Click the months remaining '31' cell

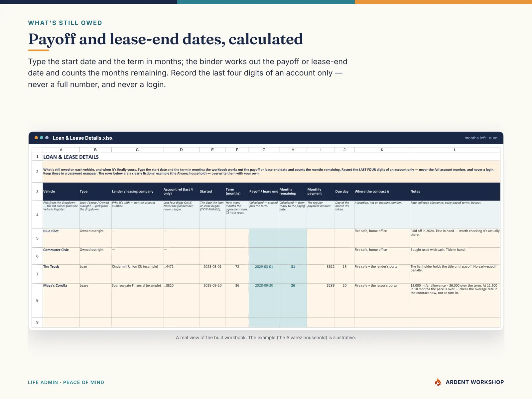293,274
